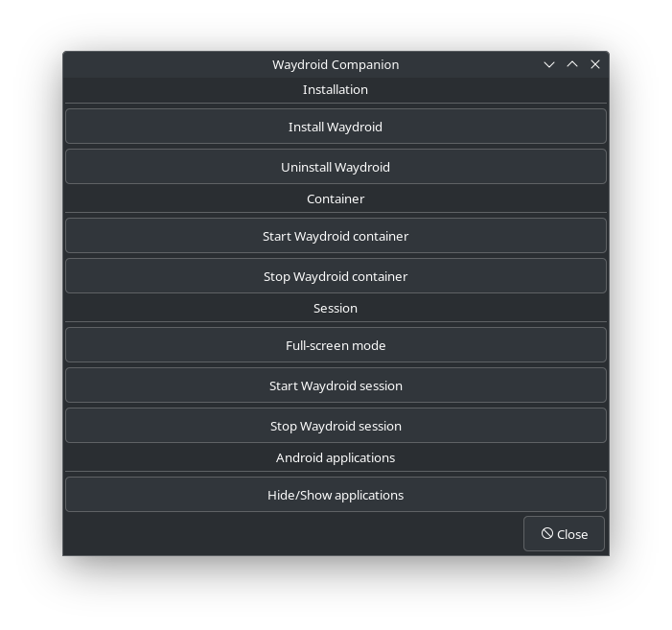Click the Session section heading

(x=336, y=308)
